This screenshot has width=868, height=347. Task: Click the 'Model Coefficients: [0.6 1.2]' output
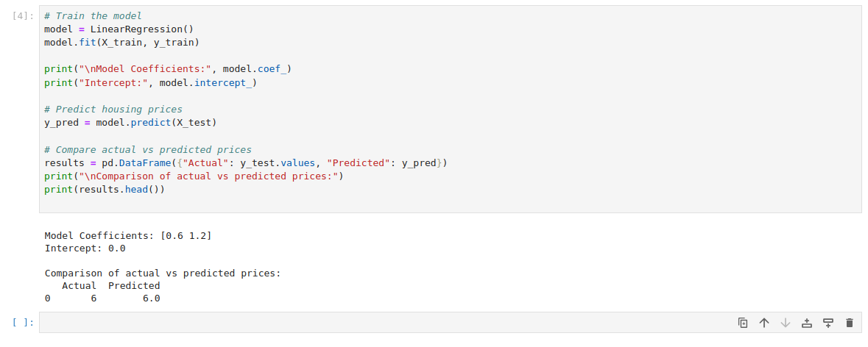coord(128,235)
